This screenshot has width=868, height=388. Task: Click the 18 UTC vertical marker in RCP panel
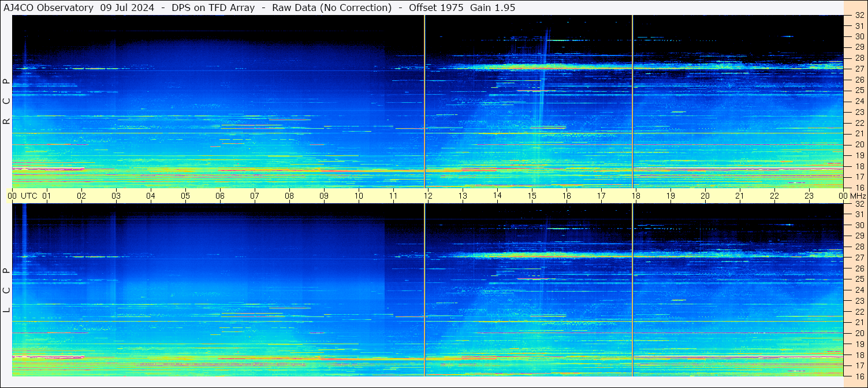pyautogui.click(x=633, y=102)
